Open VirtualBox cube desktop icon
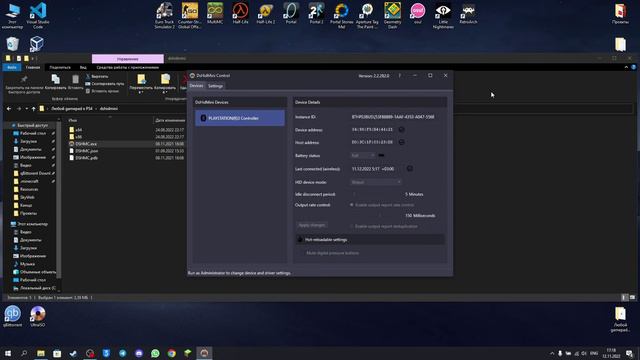The width and height of the screenshot is (640, 360). pyautogui.click(x=37, y=44)
